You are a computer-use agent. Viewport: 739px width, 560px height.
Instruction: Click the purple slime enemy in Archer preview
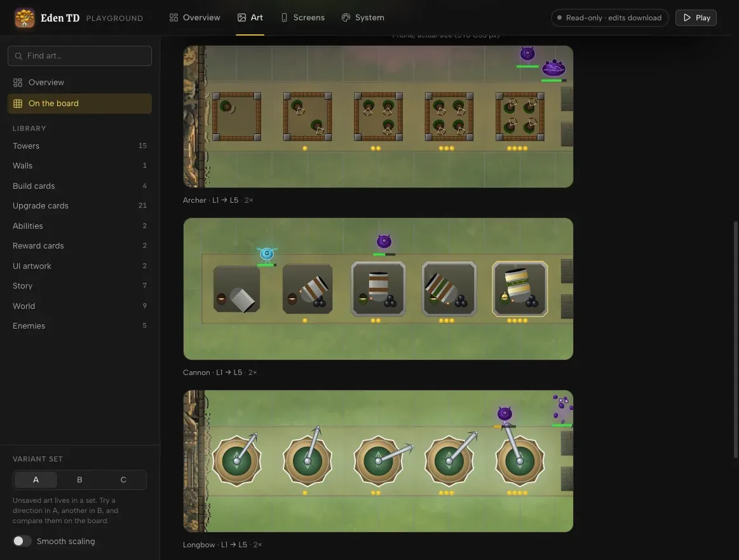[553, 69]
